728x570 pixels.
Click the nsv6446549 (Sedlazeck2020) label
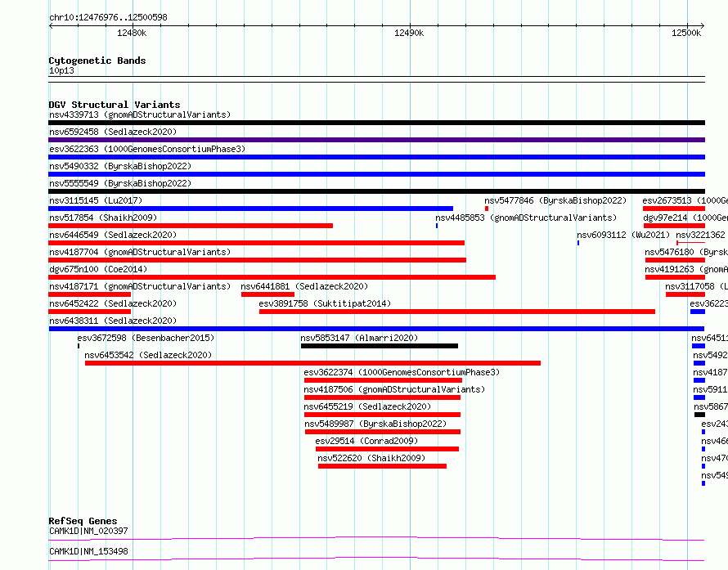pos(113,235)
